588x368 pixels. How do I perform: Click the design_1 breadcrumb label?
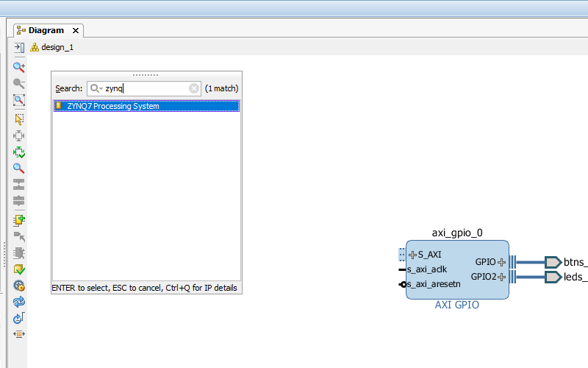pos(57,47)
